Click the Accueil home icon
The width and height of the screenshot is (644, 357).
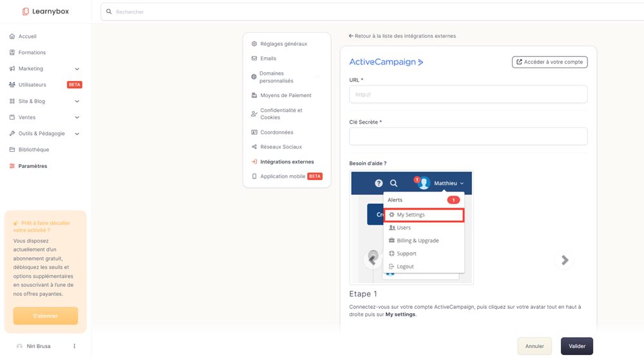click(x=12, y=37)
